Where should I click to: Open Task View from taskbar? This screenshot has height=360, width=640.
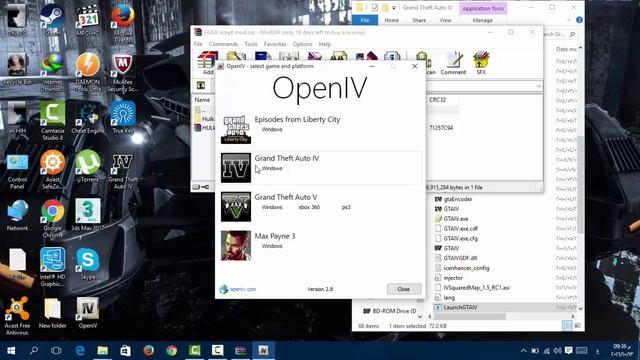click(x=56, y=351)
